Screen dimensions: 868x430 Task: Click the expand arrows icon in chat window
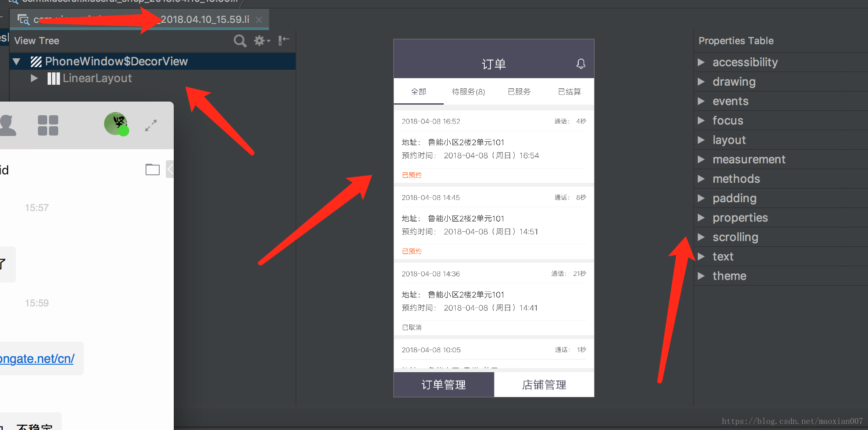click(x=151, y=125)
